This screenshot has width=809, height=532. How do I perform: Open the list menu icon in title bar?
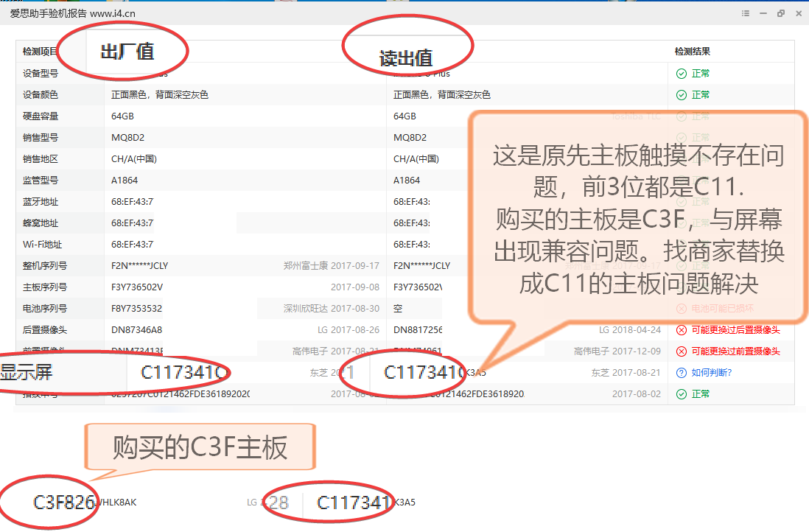[746, 13]
